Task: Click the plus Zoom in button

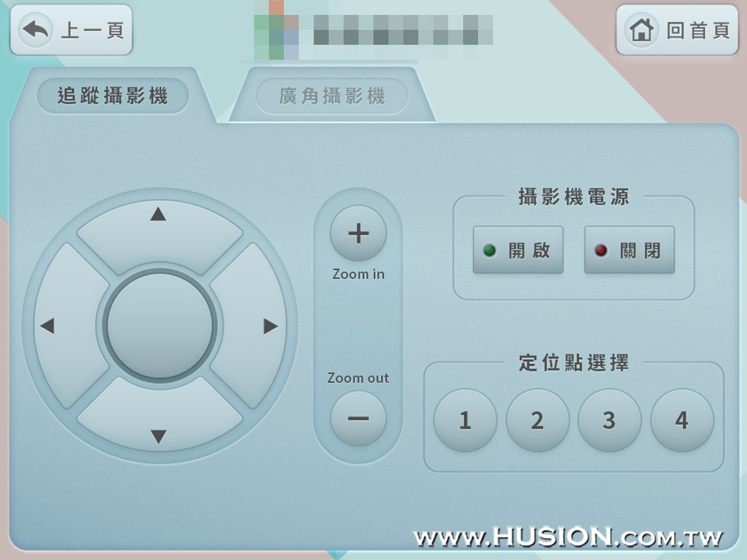Action: 359,234
